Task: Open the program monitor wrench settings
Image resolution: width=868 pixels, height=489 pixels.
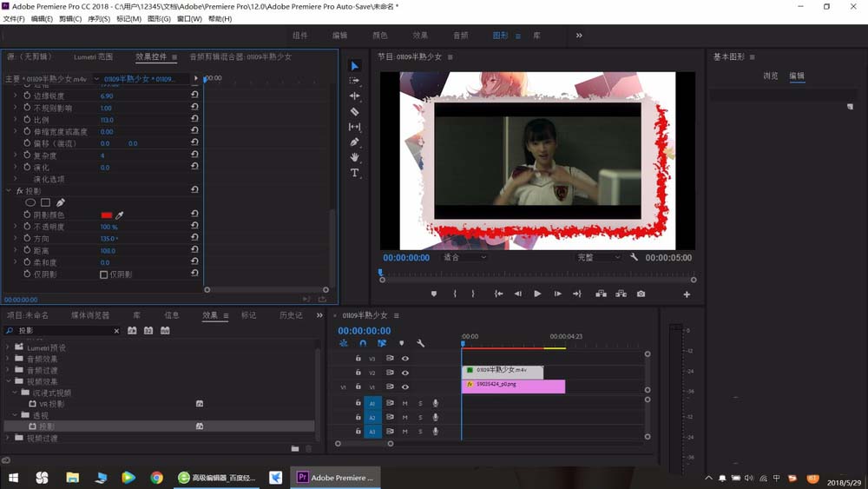Action: tap(634, 257)
